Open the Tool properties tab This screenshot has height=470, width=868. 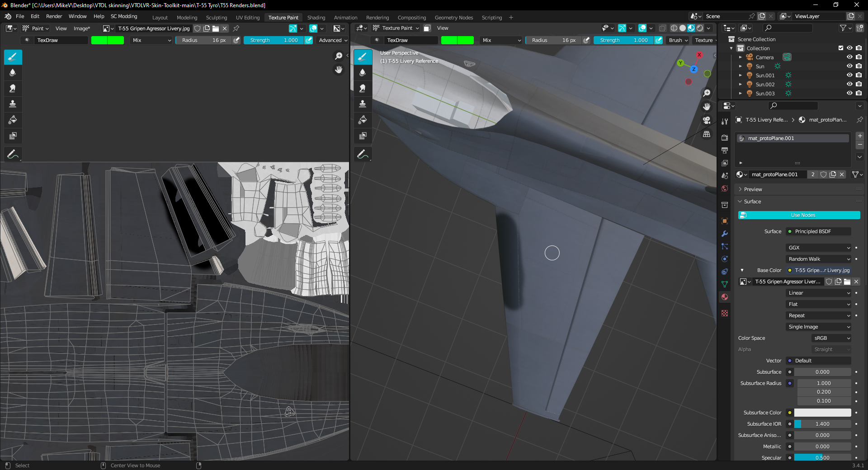[x=725, y=121]
